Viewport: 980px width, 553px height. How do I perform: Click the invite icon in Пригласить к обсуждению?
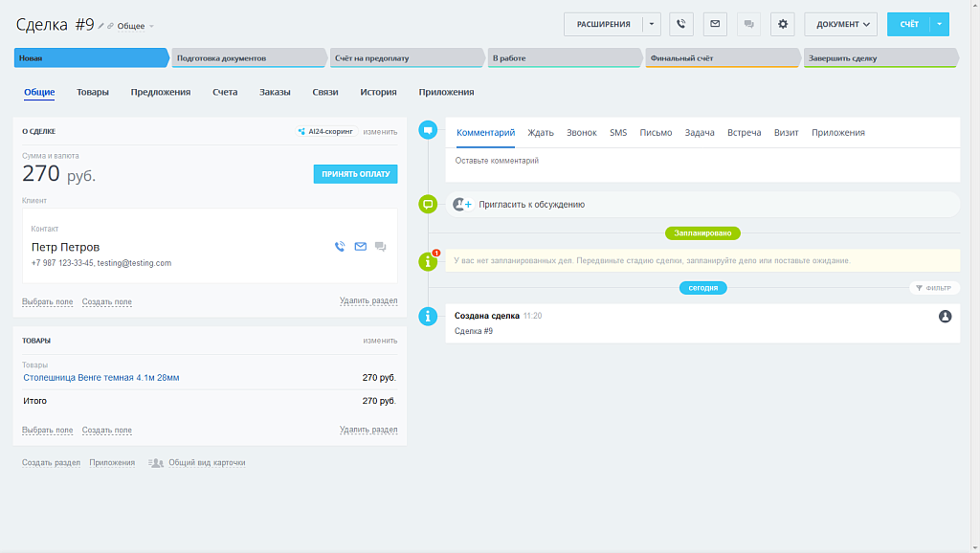point(462,204)
